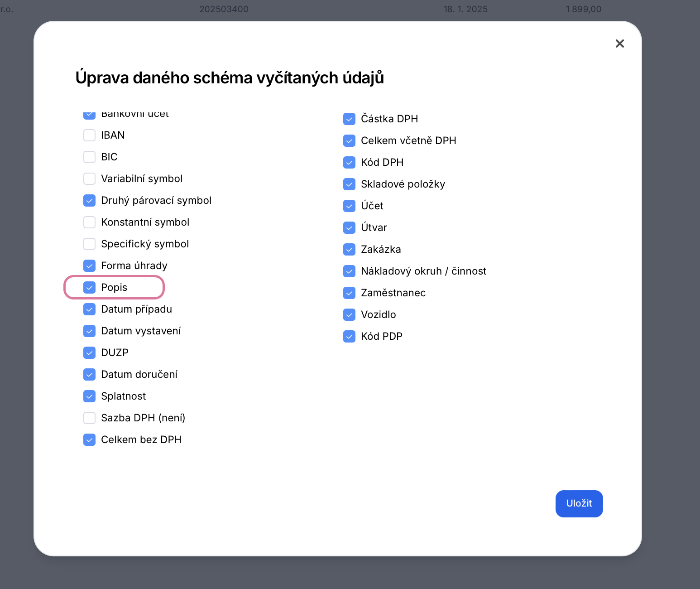Turn on Specifický symbol checkbox
The width and height of the screenshot is (700, 589).
90,244
